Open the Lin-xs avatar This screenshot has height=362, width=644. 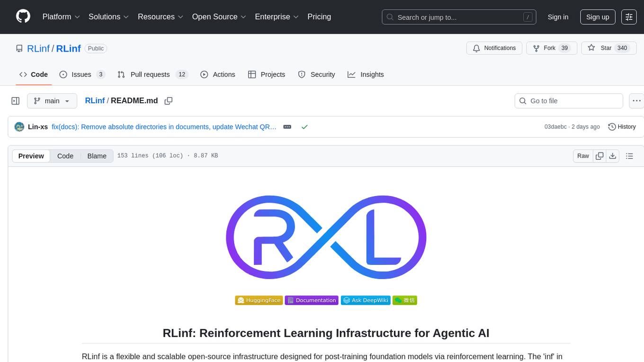point(19,127)
